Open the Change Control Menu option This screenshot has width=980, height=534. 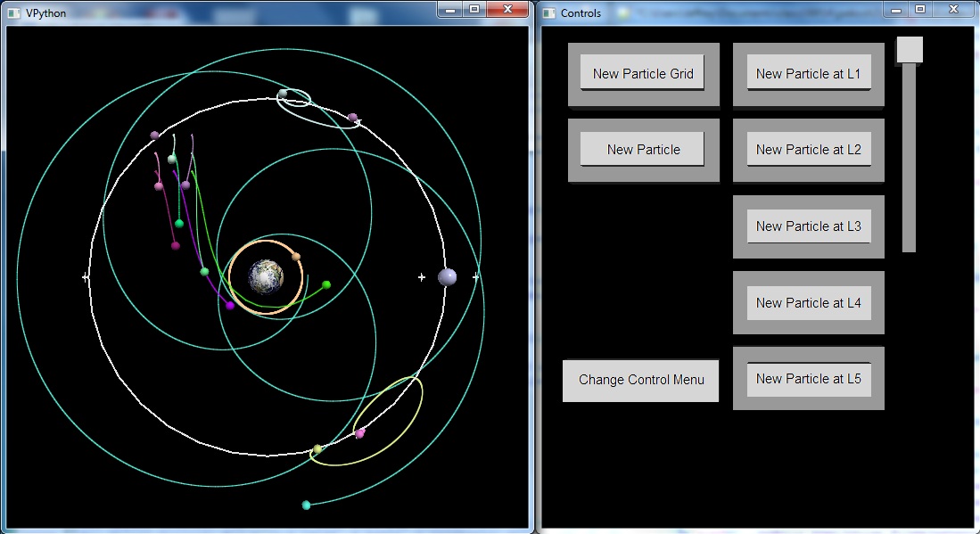click(x=640, y=380)
